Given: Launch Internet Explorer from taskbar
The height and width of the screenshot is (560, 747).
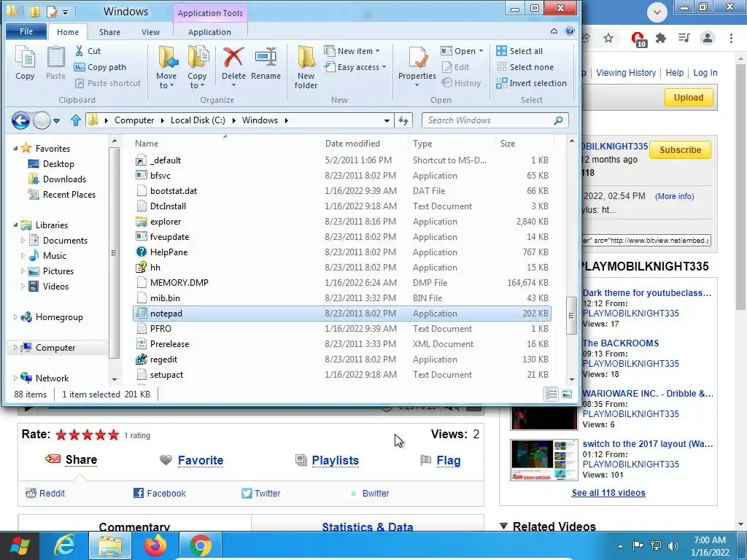Looking at the screenshot, I should (64, 545).
